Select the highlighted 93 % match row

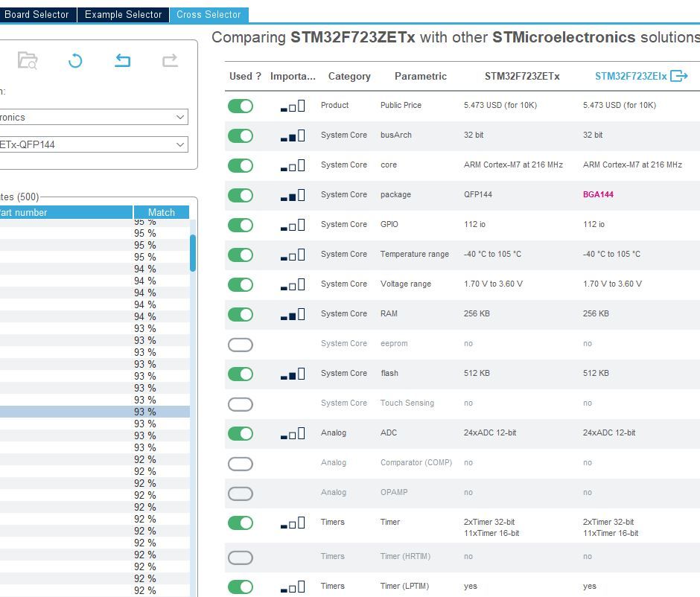(x=95, y=412)
